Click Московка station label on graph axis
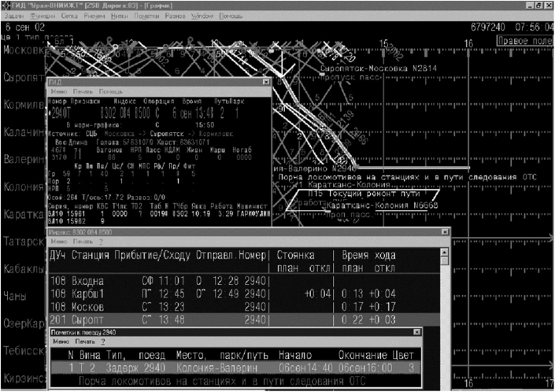This screenshot has width=555, height=392. (22, 50)
